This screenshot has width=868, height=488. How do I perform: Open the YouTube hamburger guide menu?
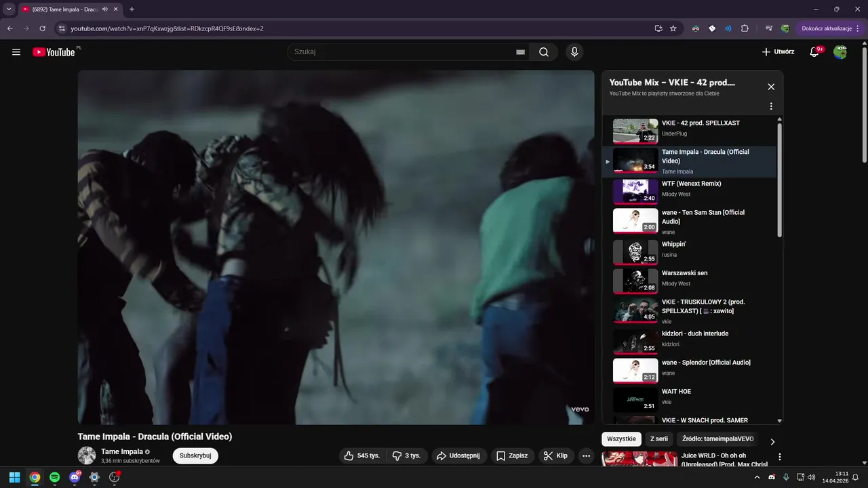coord(16,52)
